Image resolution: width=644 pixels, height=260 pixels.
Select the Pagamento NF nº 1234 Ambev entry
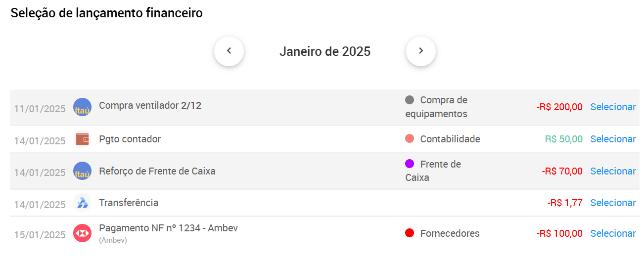pyautogui.click(x=613, y=233)
